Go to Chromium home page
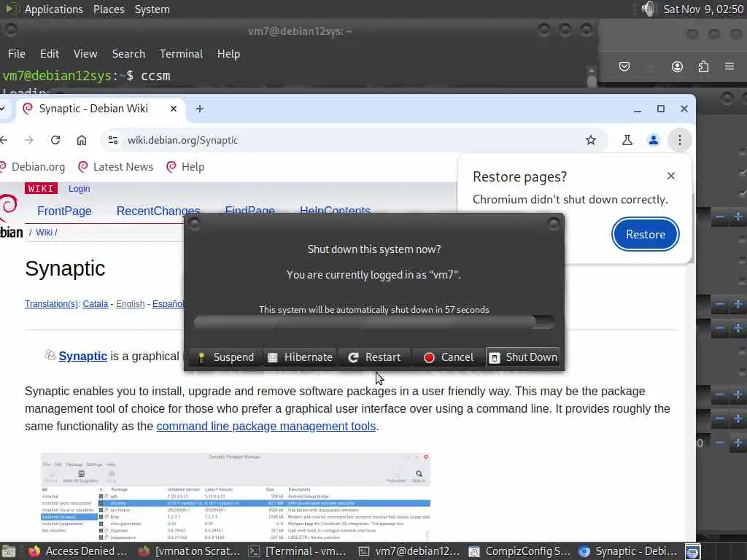This screenshot has height=560, width=747. click(82, 140)
